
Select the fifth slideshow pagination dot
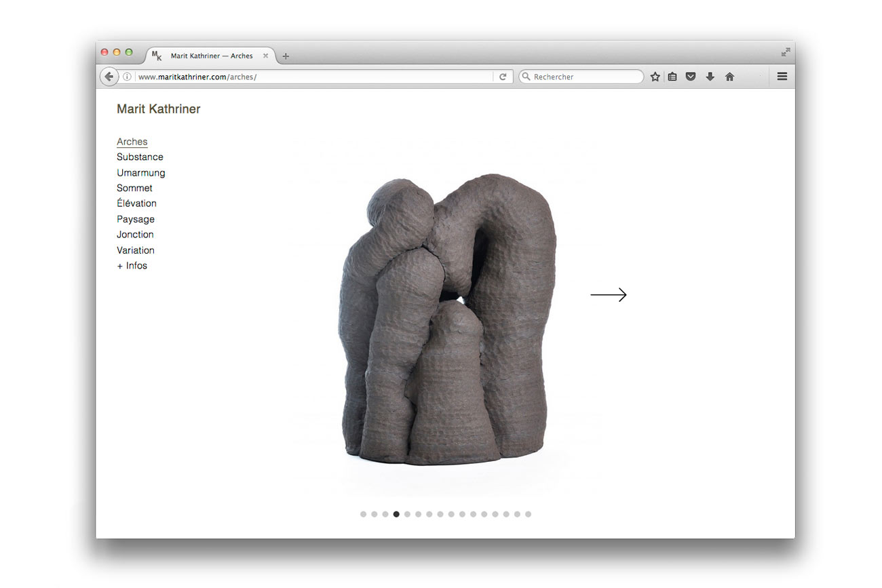click(x=407, y=514)
